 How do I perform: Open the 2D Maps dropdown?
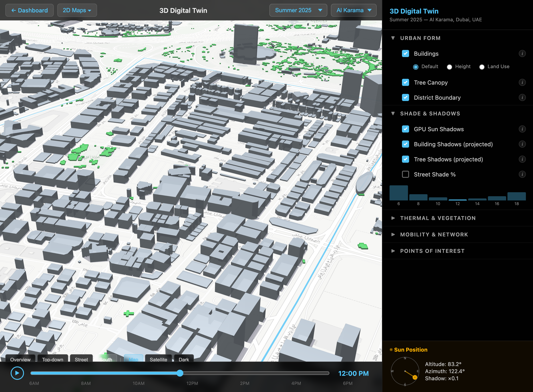click(x=77, y=10)
